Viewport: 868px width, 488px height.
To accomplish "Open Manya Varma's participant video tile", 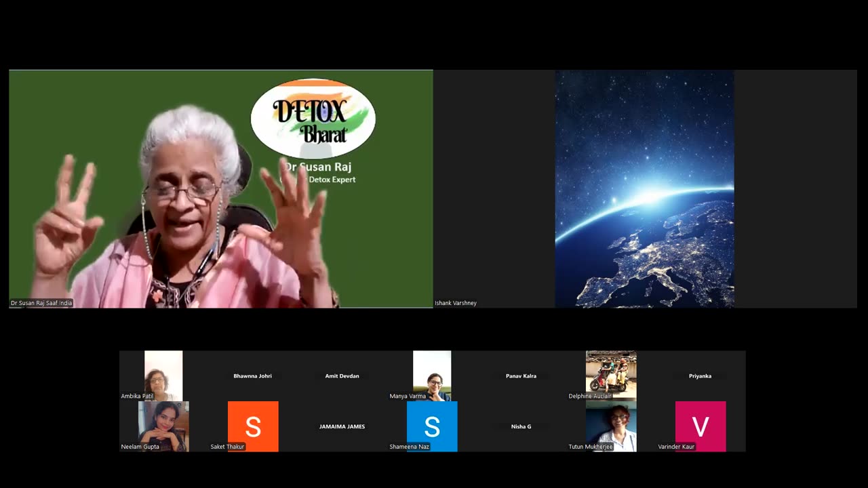I will (432, 375).
